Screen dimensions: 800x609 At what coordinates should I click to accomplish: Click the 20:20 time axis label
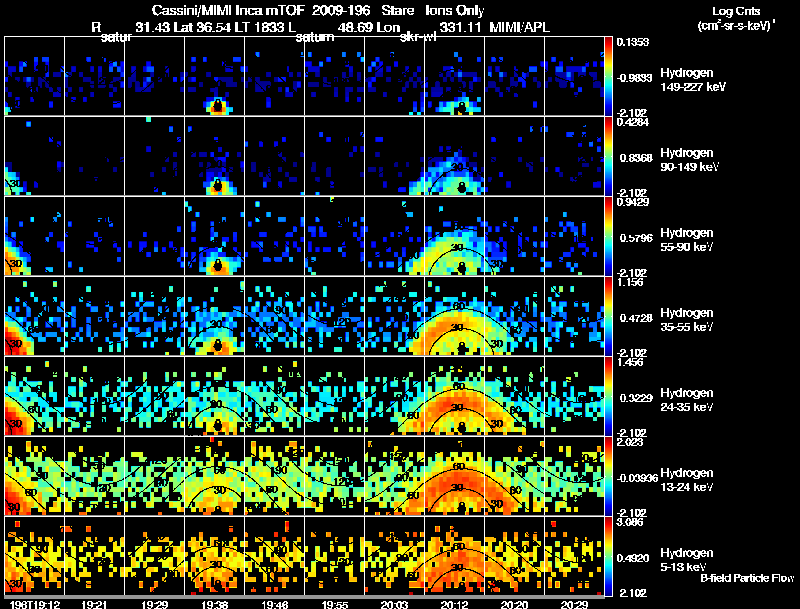tap(514, 605)
